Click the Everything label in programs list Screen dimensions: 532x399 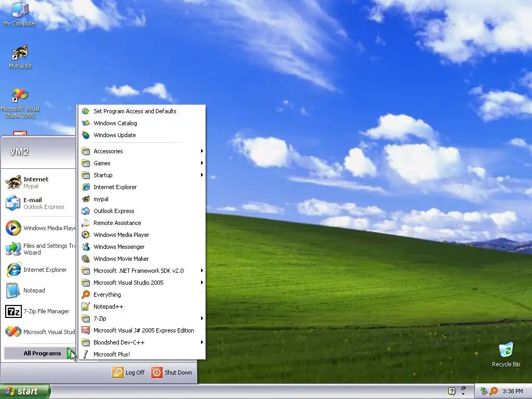(107, 295)
